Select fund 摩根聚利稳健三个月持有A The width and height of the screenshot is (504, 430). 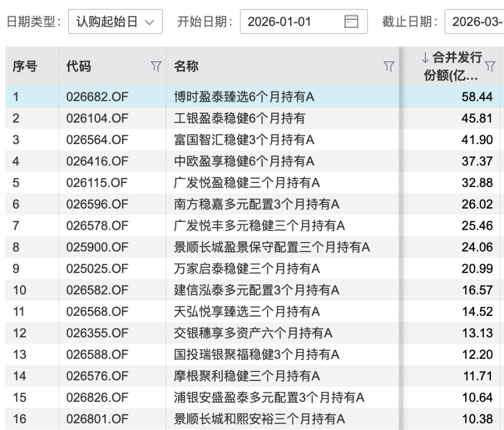[247, 377]
